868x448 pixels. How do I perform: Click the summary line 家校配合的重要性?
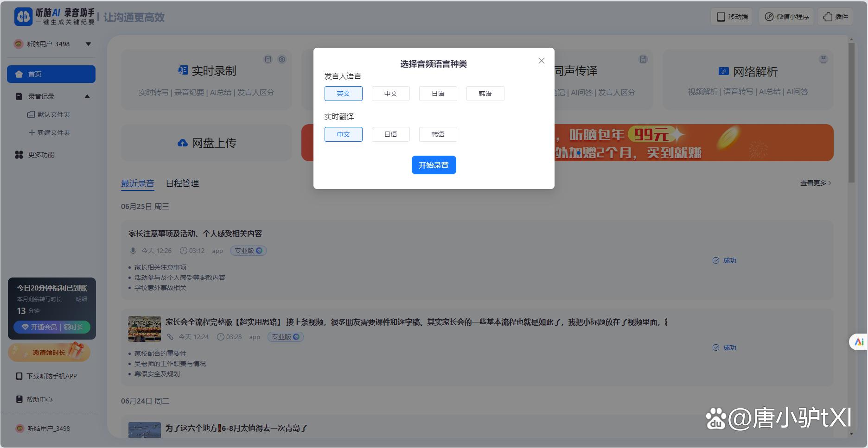click(x=160, y=353)
